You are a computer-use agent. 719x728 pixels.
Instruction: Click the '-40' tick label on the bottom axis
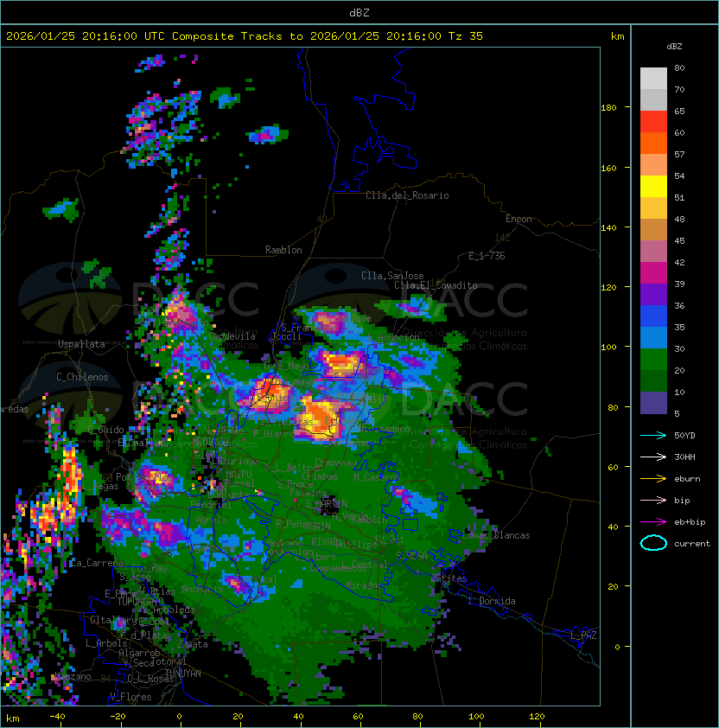click(x=57, y=717)
